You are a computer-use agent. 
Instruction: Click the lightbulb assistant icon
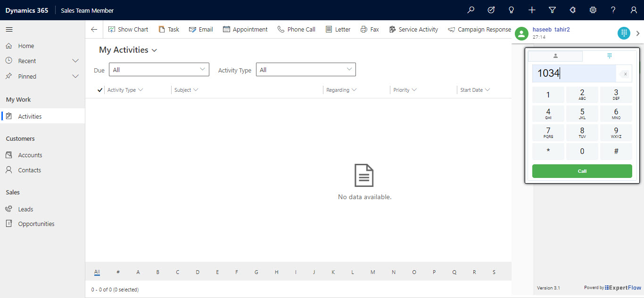click(x=511, y=10)
